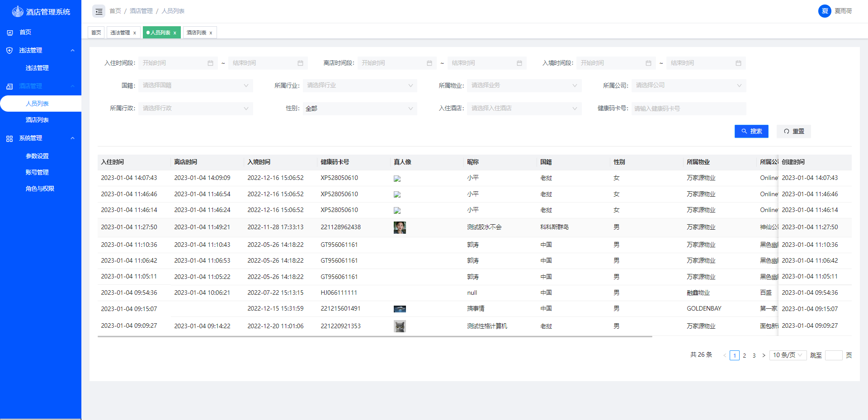Click the 健康码卡号 input field
Screen dimensions: 868x420
point(689,109)
